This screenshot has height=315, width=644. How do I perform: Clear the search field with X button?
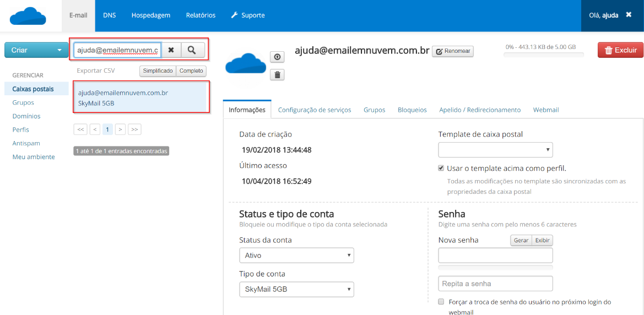(x=171, y=50)
